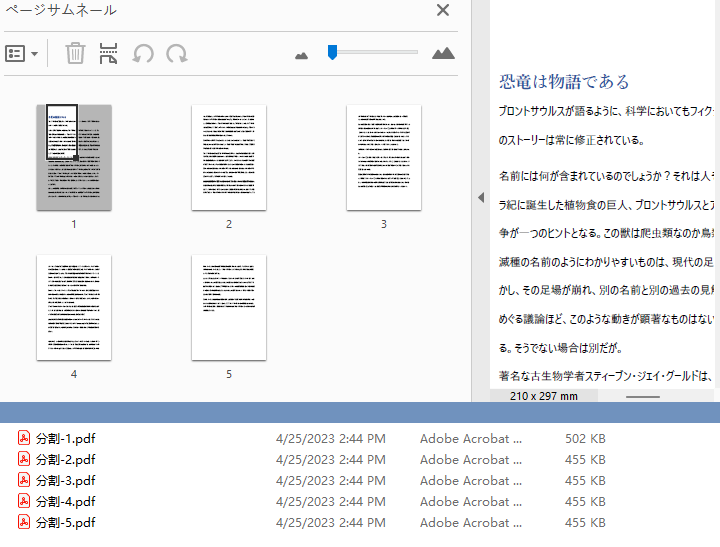
Task: Select page 5 thumbnail
Action: tap(229, 308)
